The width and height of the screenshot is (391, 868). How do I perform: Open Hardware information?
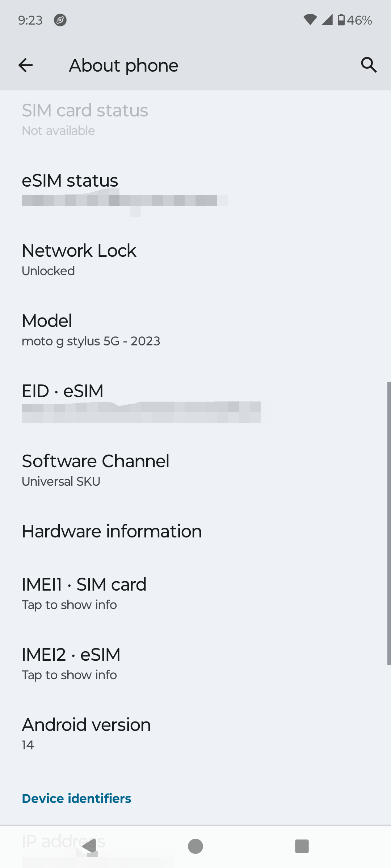tap(195, 531)
